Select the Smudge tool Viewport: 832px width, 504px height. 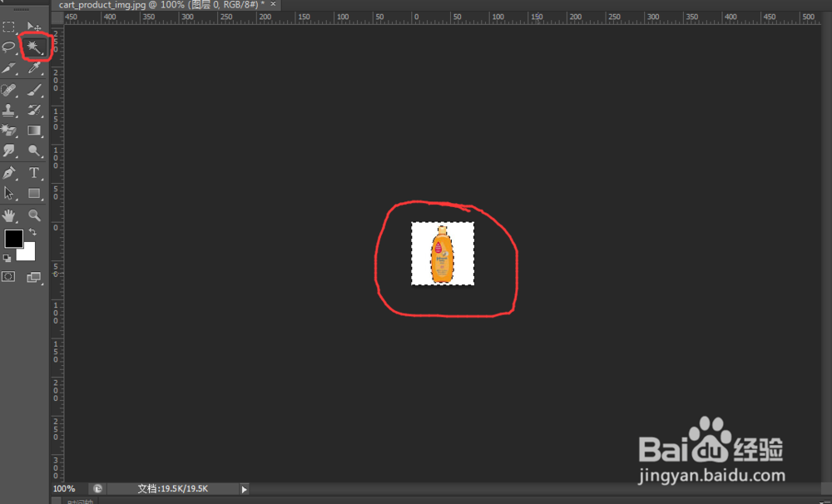pos(9,151)
